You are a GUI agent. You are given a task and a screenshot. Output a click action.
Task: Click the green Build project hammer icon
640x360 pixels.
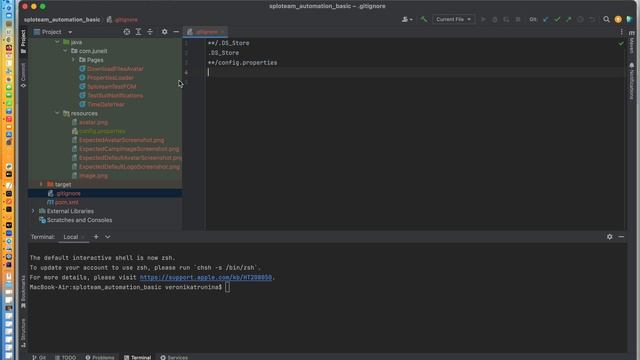pos(424,19)
